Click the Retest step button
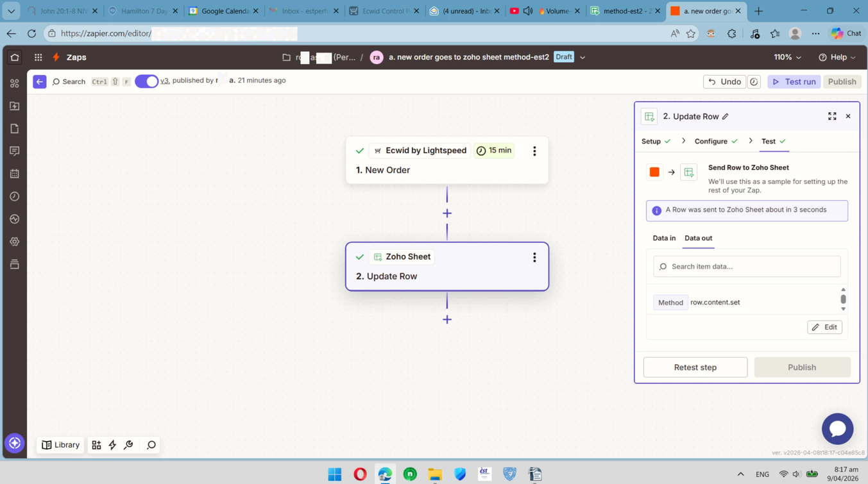868x484 pixels. click(x=695, y=367)
